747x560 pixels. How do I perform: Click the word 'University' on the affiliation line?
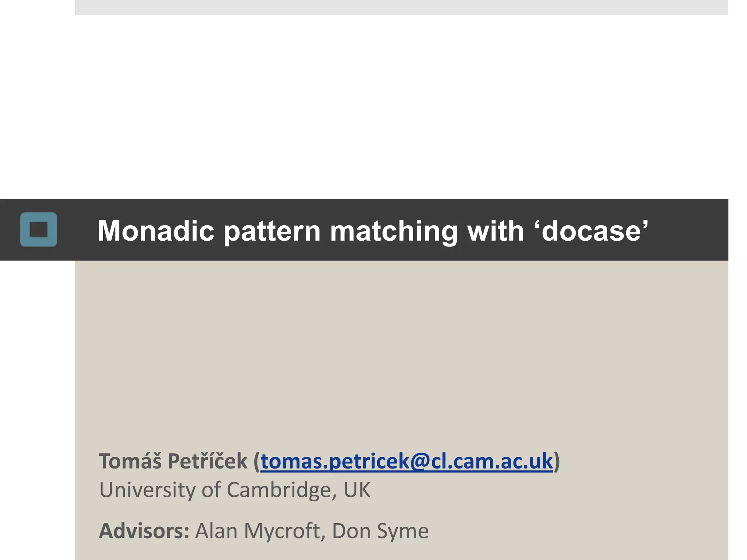[147, 490]
